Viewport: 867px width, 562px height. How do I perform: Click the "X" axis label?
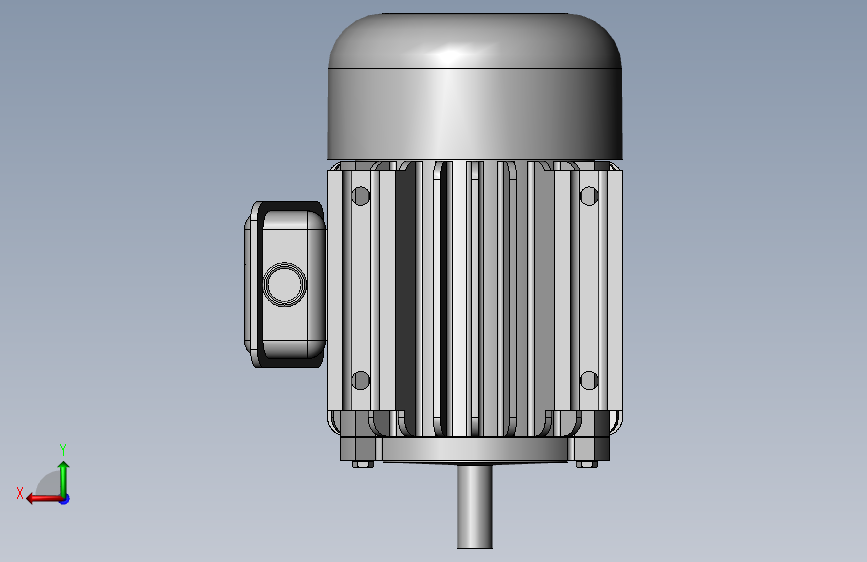pyautogui.click(x=20, y=493)
